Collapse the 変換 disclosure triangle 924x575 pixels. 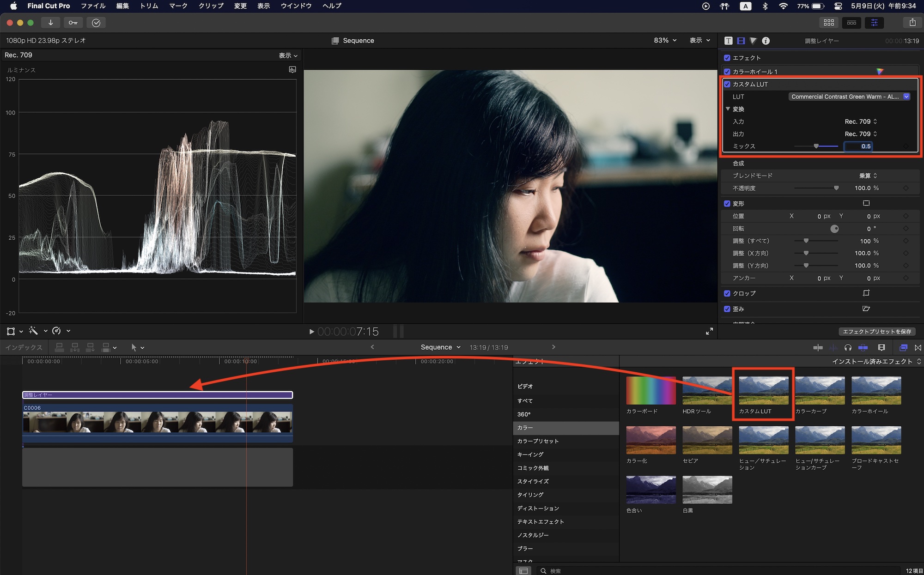728,109
